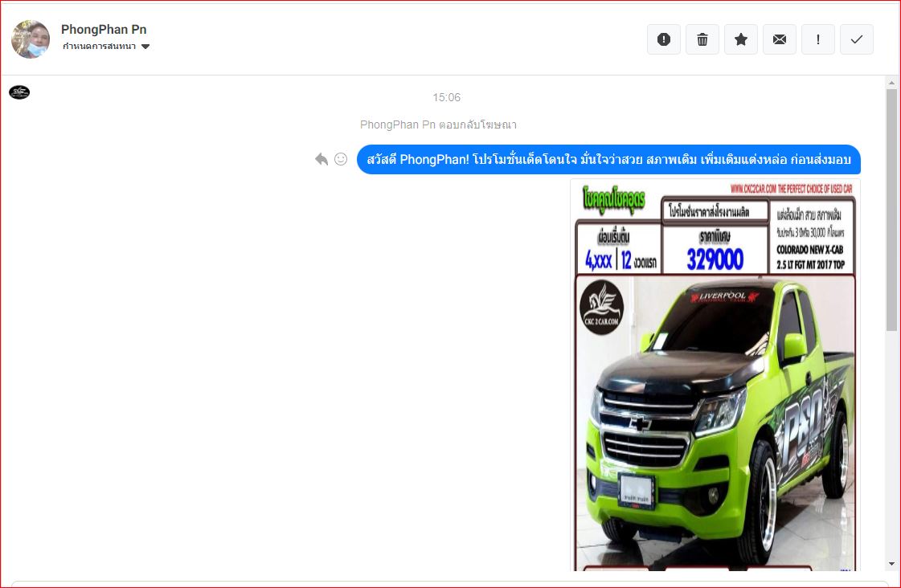Expand the กำหนดการสนทนา dropdown arrow
Image resolution: width=901 pixels, height=588 pixels.
[x=145, y=47]
